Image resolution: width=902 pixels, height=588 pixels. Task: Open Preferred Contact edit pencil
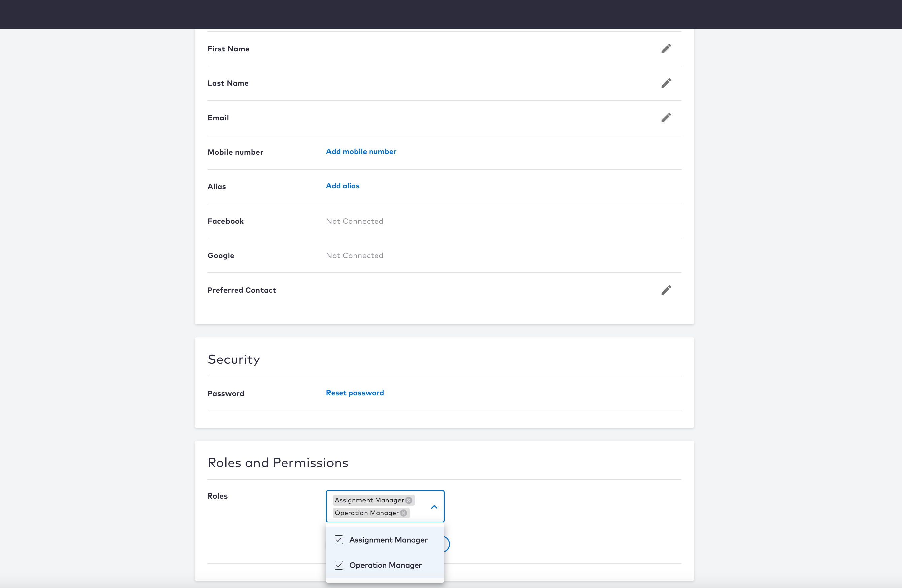pos(666,290)
